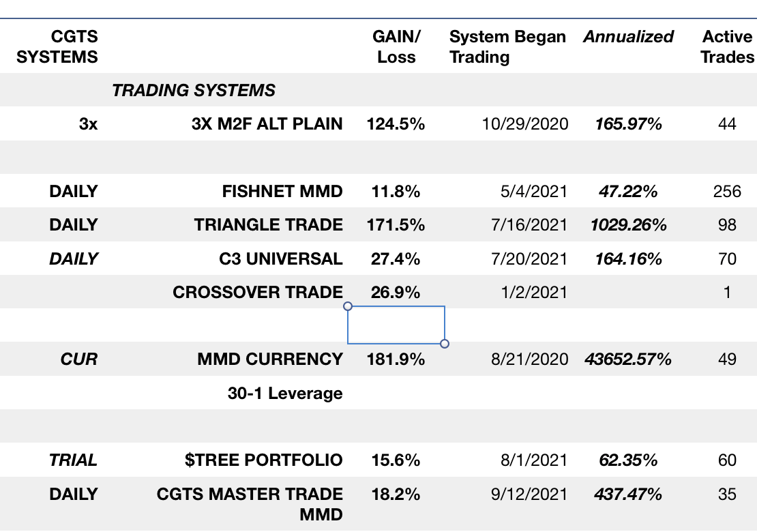Screen dimensions: 757x532
Task: Click the CROSSOVER TRADE name cell
Action: click(x=257, y=293)
